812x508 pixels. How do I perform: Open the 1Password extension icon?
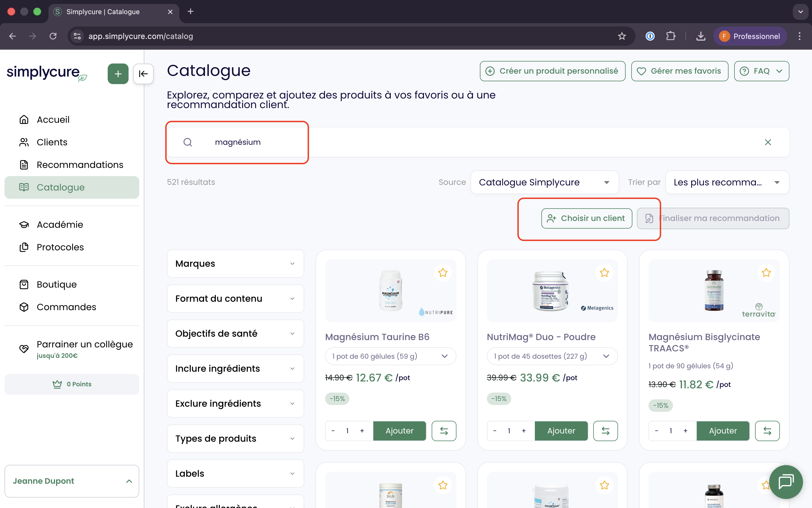click(x=650, y=36)
